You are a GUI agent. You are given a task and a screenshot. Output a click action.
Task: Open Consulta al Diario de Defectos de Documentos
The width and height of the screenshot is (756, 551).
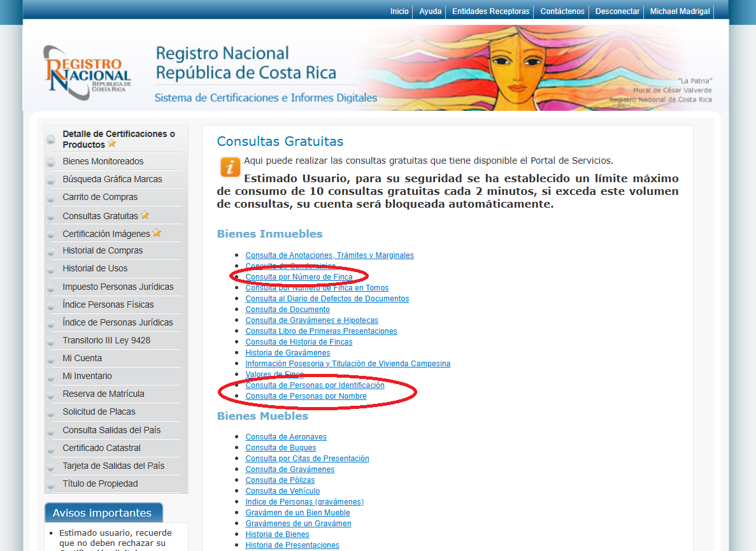[327, 298]
